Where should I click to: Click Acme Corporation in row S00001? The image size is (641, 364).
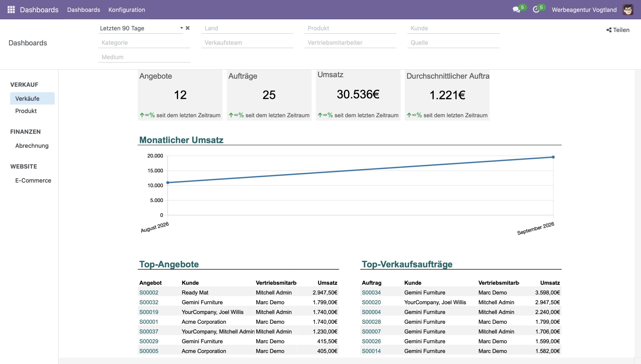pos(204,322)
